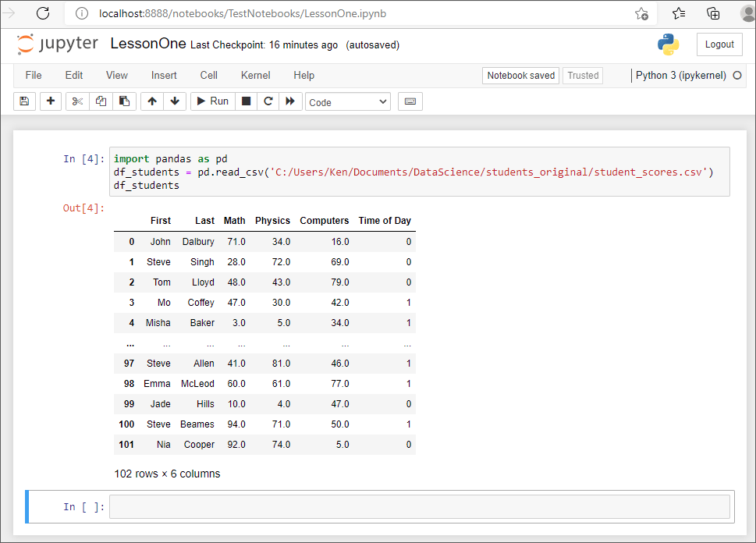This screenshot has height=543, width=756.
Task: Copy selected cells icon
Action: [101, 101]
